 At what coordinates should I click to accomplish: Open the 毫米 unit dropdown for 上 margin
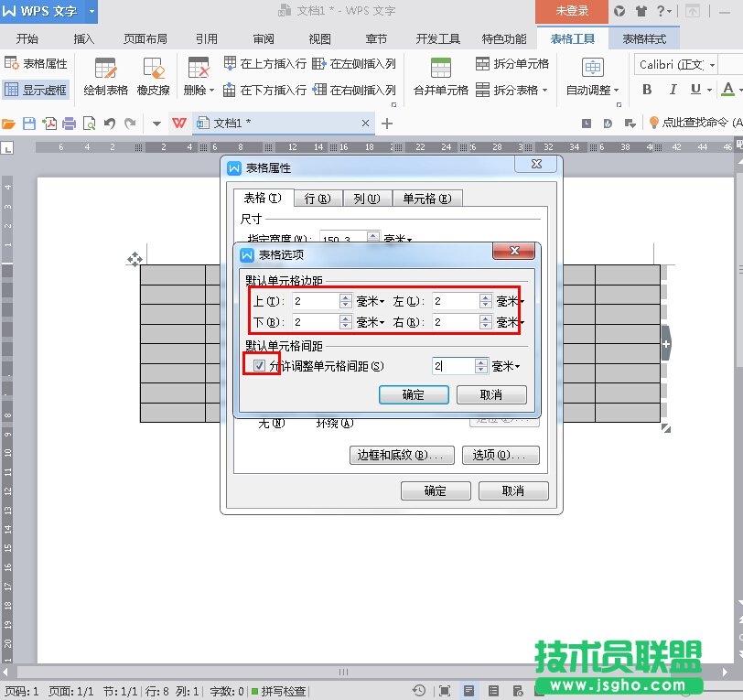tap(371, 300)
